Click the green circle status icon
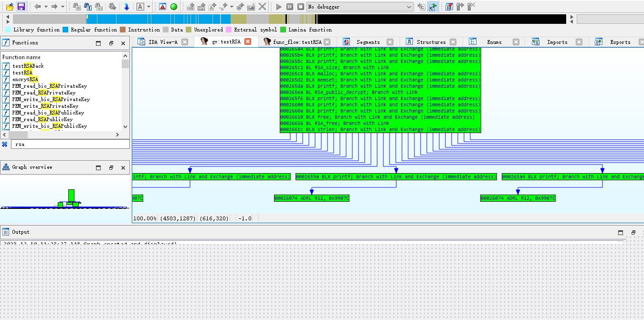The width and height of the screenshot is (644, 320). click(x=174, y=7)
